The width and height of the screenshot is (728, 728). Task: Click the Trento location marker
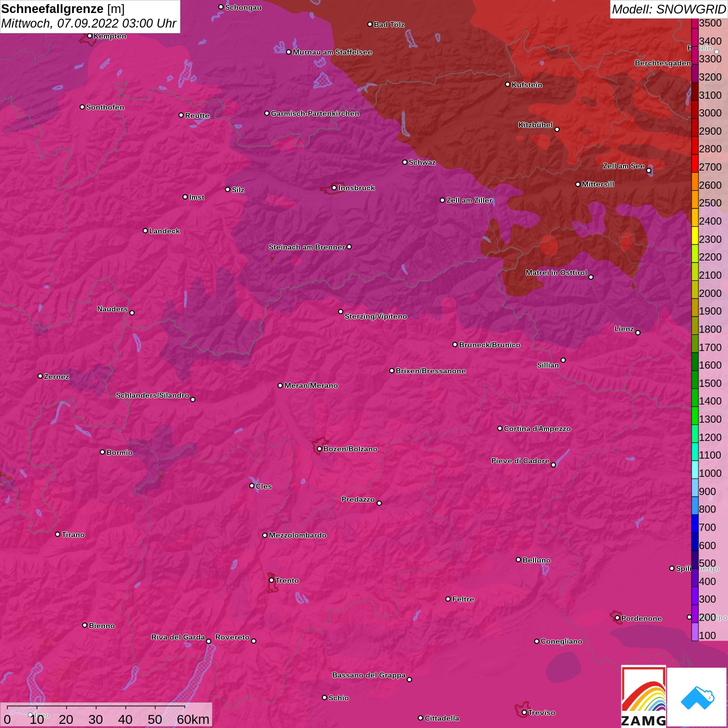(271, 580)
